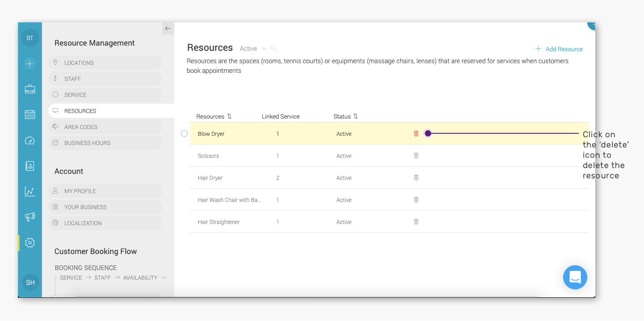
Task: Open the contacts book icon
Action: click(30, 166)
